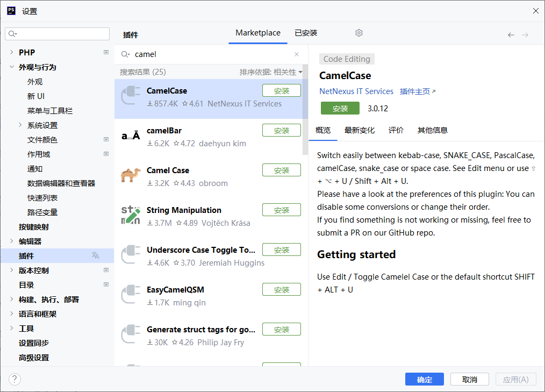
Task: Click the Camel Case camel icon
Action: pos(131,176)
